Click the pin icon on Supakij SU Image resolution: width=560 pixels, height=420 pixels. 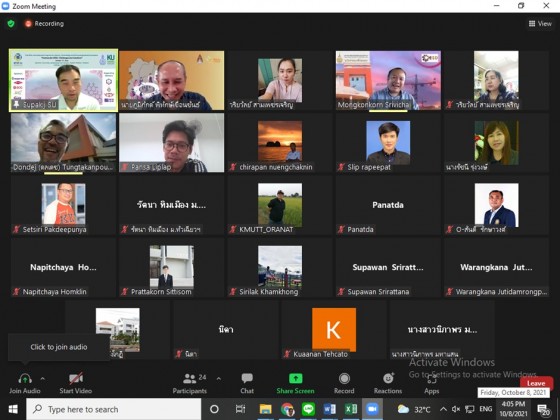click(17, 105)
